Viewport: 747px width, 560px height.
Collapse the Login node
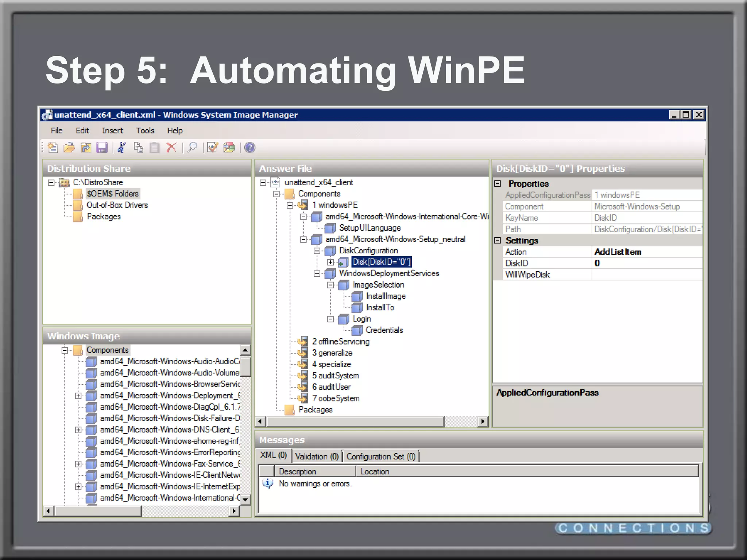coord(330,319)
